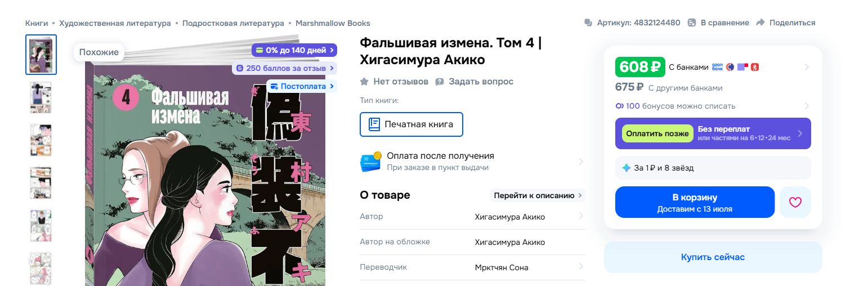
Task: Expand 100 бонусов можно списать row
Action: pos(713,106)
